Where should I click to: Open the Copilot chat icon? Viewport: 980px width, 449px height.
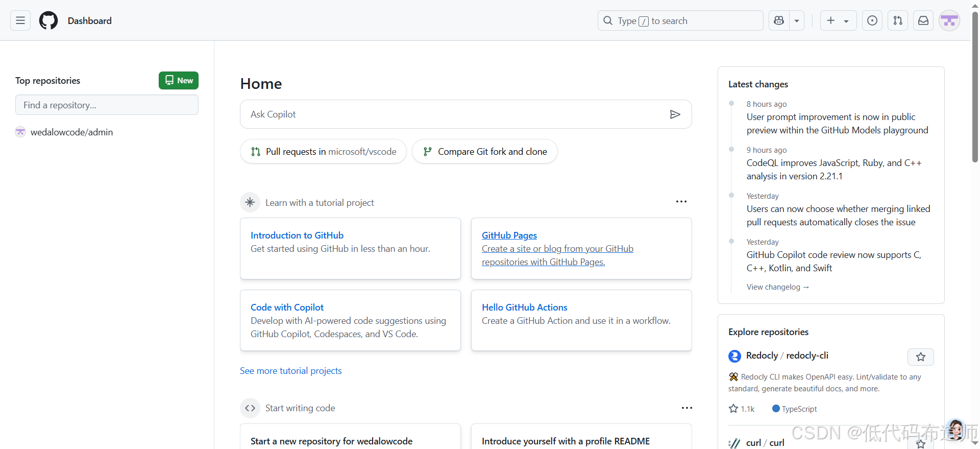pos(779,20)
